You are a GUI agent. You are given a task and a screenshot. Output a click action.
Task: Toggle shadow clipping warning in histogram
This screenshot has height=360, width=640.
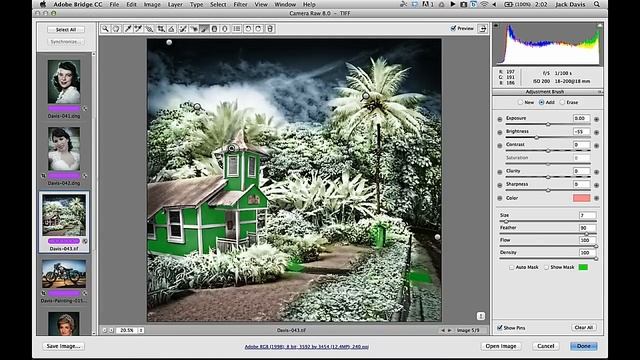[x=496, y=25]
